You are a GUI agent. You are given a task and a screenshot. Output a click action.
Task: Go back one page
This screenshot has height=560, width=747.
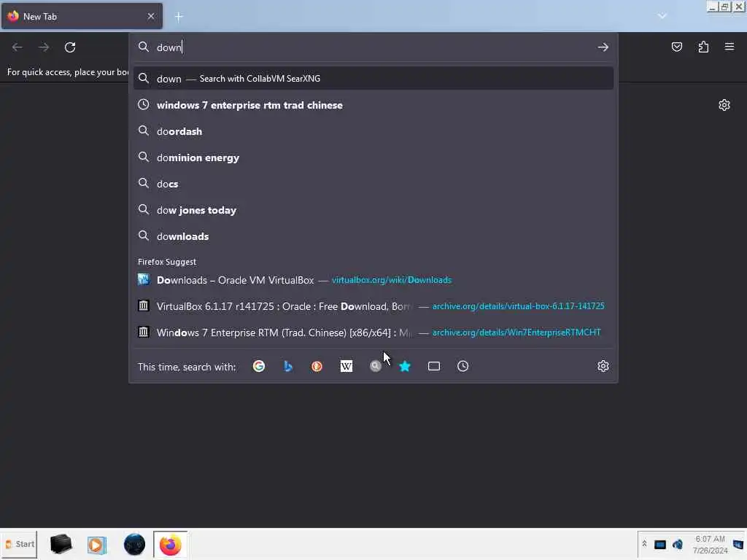[18, 47]
